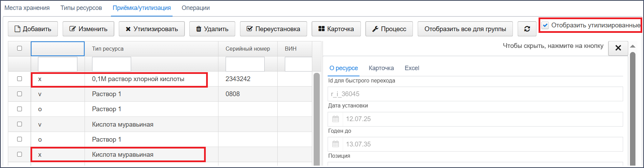Click filter field under the status column
The image size is (644, 168).
click(58, 64)
